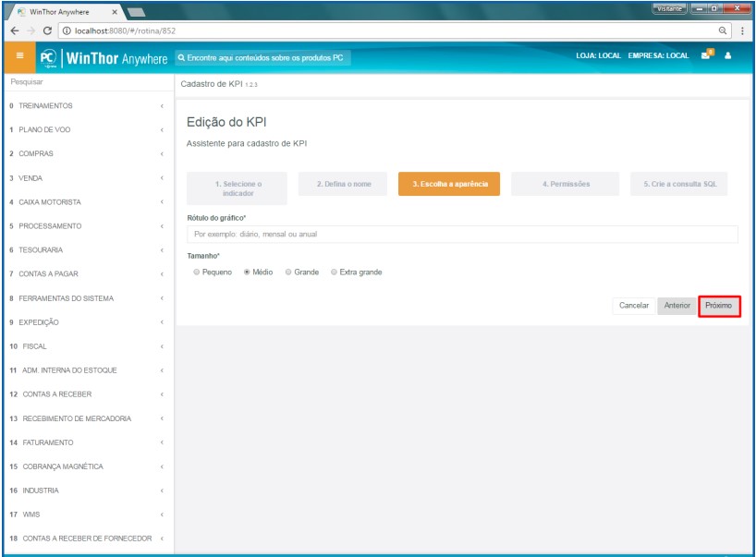Screen dimensions: 756x557
Task: Focus the Rótulo do gráfico input field
Action: point(462,235)
